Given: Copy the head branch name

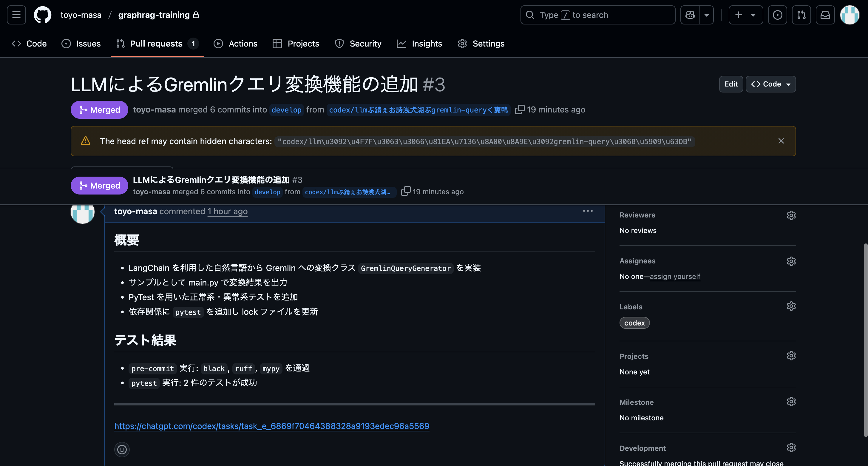Looking at the screenshot, I should point(520,109).
